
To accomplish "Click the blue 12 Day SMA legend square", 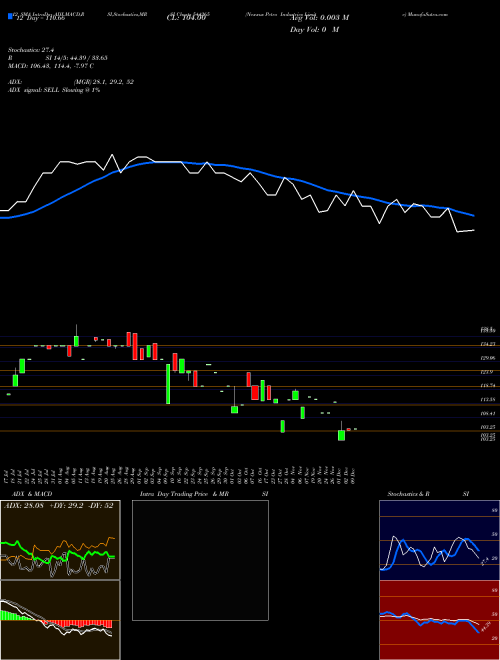I will (10, 16).
